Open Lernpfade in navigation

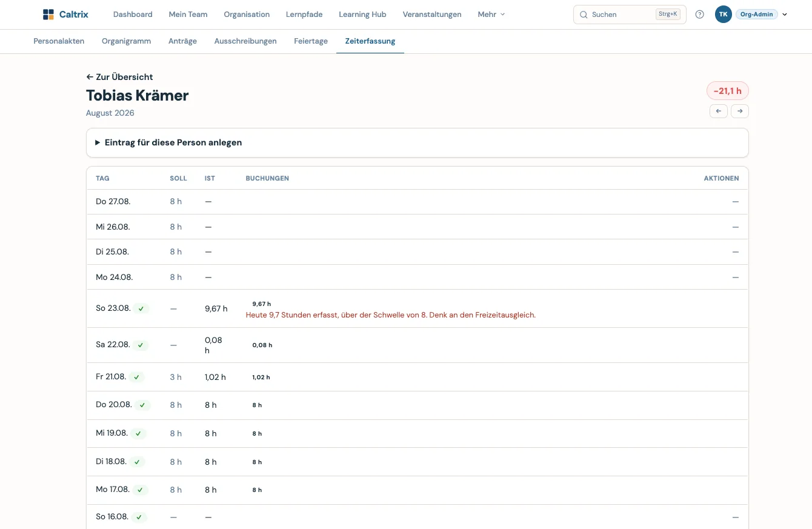304,15
